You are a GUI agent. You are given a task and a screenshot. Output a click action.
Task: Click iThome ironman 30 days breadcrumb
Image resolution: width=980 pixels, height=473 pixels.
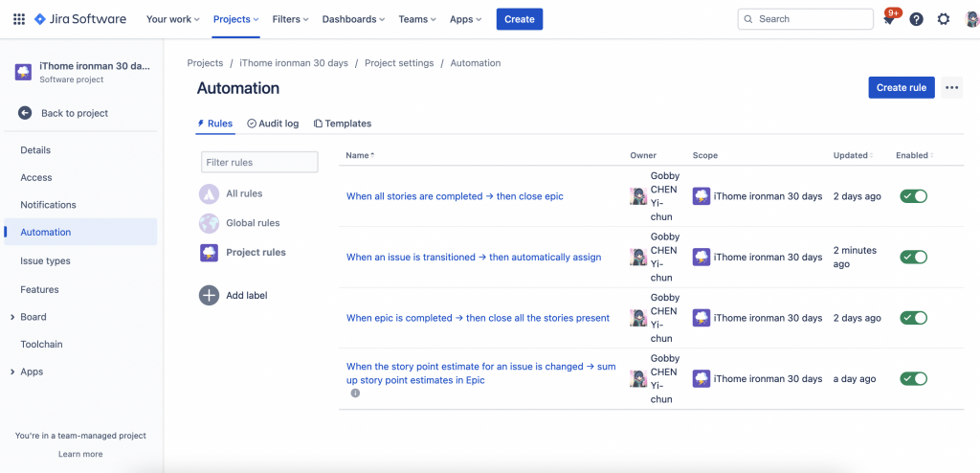tap(294, 63)
